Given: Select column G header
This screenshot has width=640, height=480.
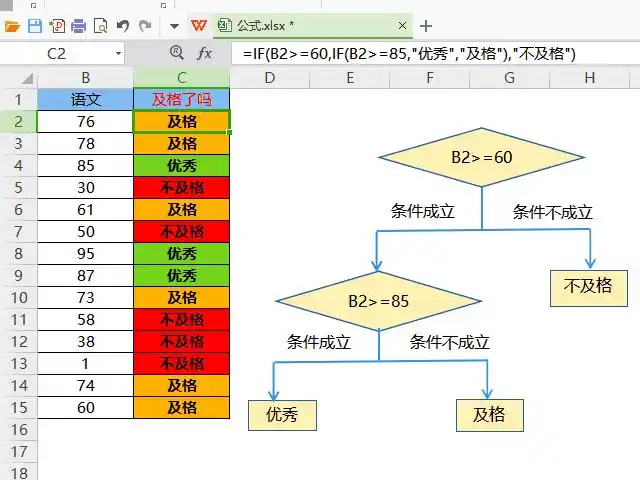Looking at the screenshot, I should click(509, 78).
